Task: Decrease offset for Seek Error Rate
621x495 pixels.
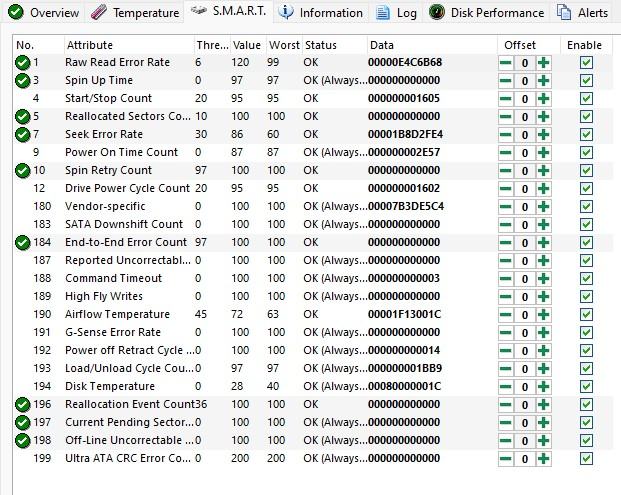Action: [x=505, y=135]
